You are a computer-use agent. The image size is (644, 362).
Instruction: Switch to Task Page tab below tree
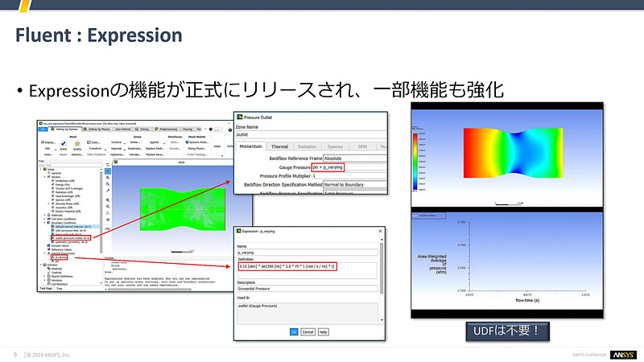click(46, 289)
